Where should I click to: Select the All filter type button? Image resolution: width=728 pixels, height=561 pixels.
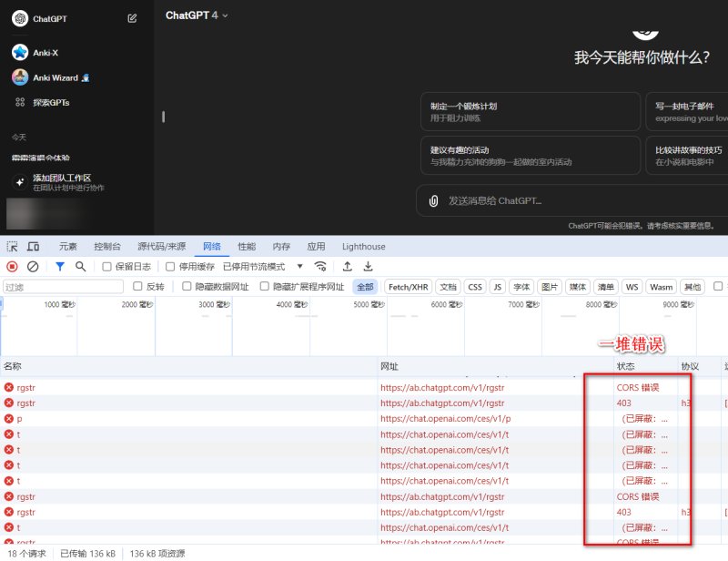[365, 287]
